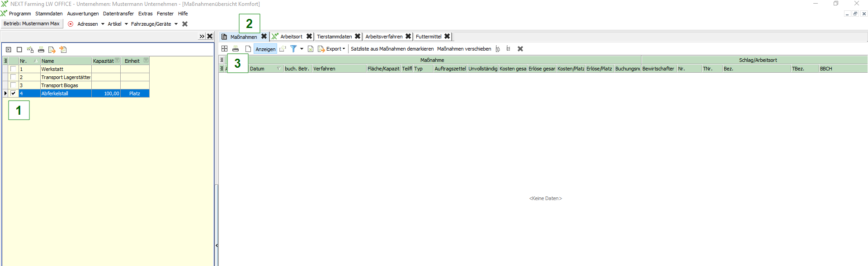
Task: Click the red record icon beside Betrieb
Action: coord(71,24)
